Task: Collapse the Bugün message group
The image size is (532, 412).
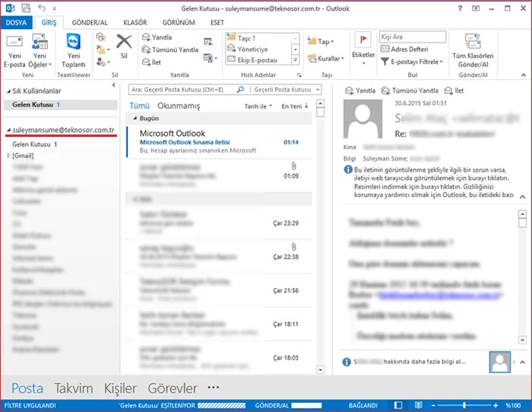Action: 135,119
